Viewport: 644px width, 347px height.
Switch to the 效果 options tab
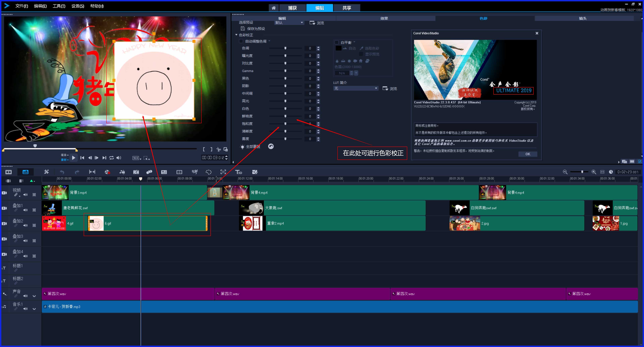(x=384, y=18)
